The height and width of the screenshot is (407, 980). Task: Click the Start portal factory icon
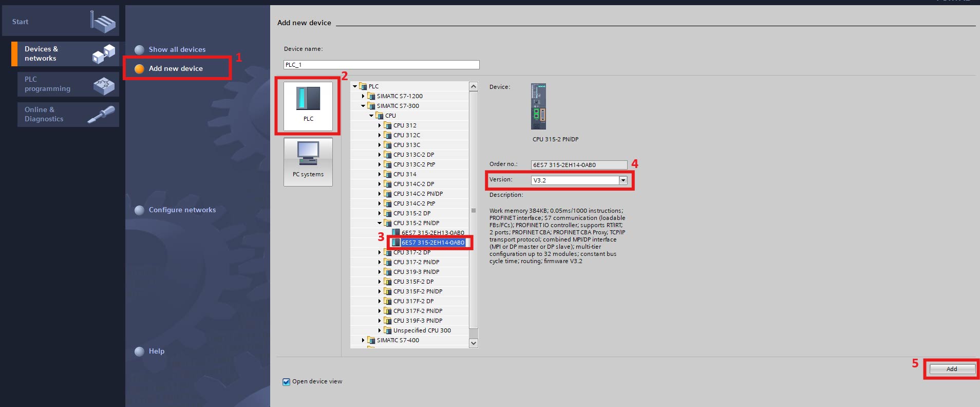pyautogui.click(x=103, y=22)
